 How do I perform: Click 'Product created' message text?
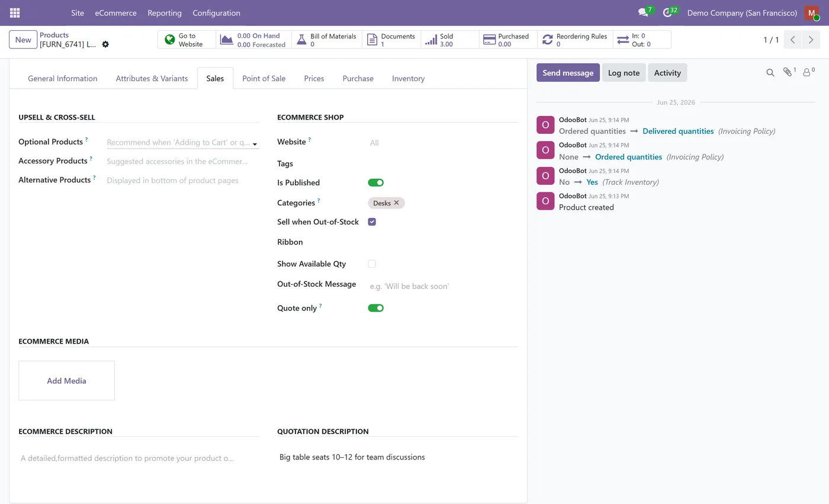(x=586, y=207)
